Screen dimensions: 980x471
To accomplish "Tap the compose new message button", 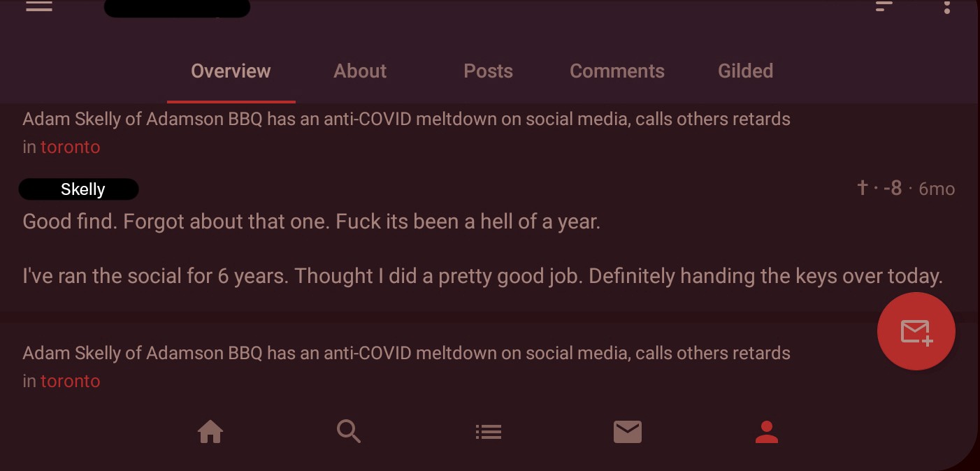I will click(x=916, y=331).
